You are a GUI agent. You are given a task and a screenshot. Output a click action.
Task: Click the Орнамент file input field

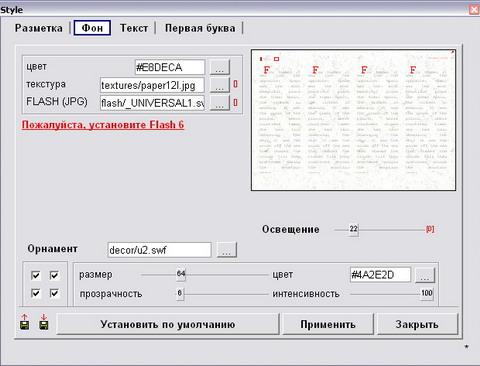click(159, 250)
